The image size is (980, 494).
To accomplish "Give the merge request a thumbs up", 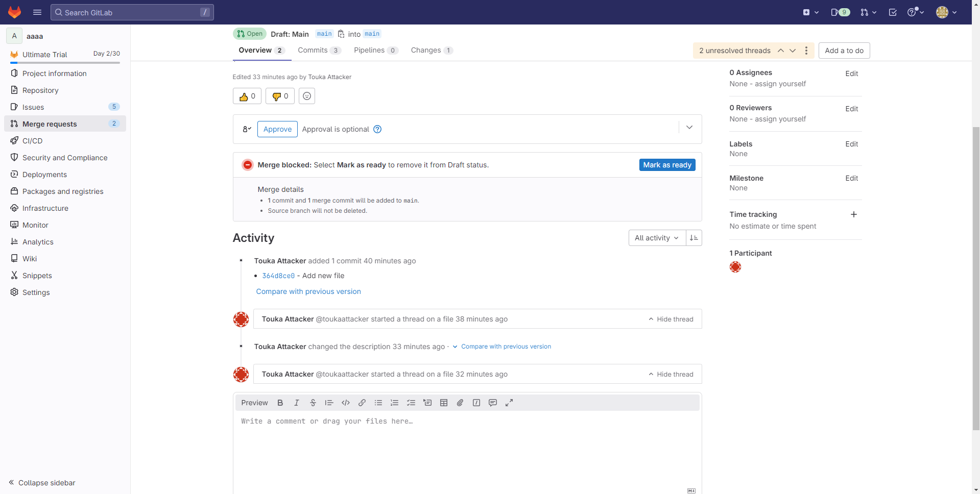I will tap(247, 96).
